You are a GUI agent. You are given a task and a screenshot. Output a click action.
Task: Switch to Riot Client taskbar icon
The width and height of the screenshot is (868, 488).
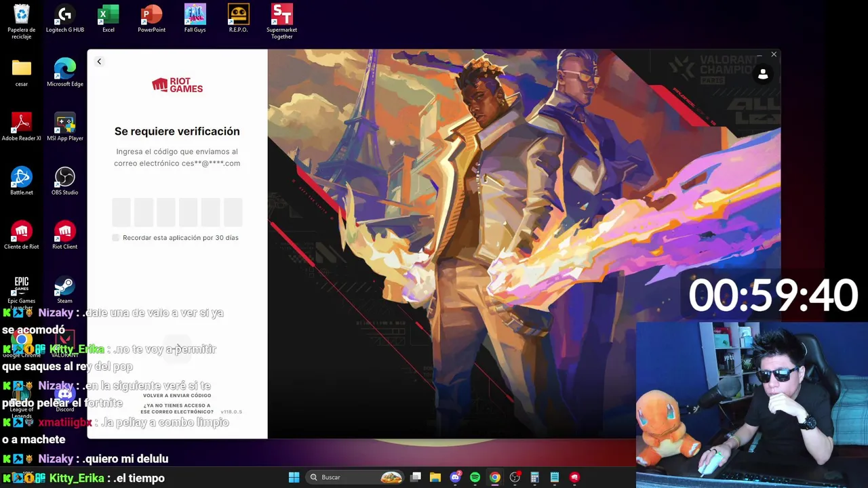574,477
